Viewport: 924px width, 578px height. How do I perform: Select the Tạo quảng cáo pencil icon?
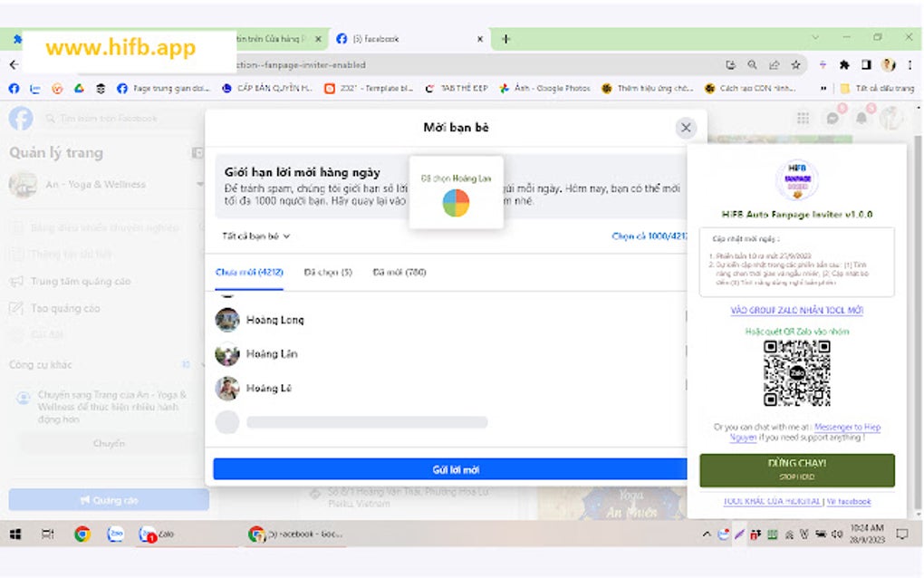click(x=16, y=308)
